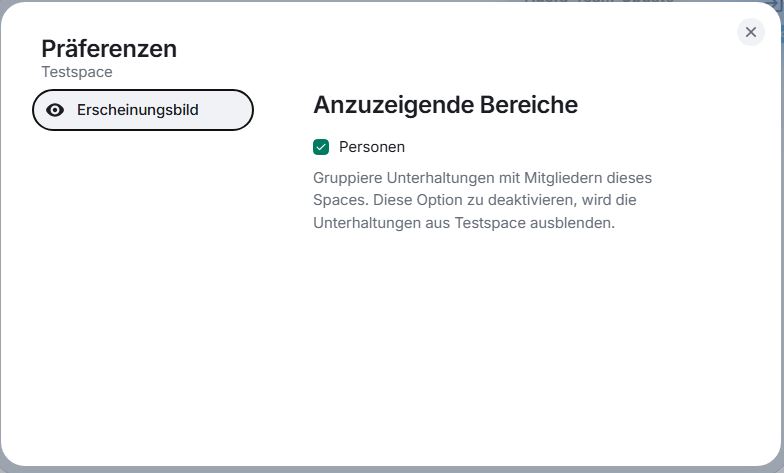Image resolution: width=784 pixels, height=473 pixels.
Task: Click the Personen label text
Action: (372, 147)
